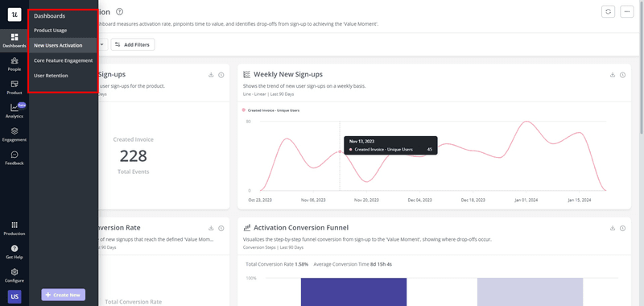Open Dashboards in the left sidebar
The width and height of the screenshot is (644, 306).
[14, 40]
